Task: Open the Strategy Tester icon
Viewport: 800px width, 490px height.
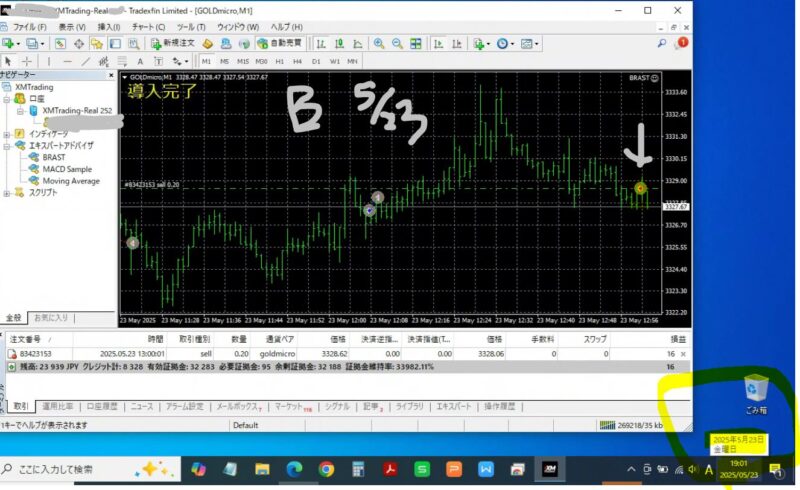Action: point(134,44)
